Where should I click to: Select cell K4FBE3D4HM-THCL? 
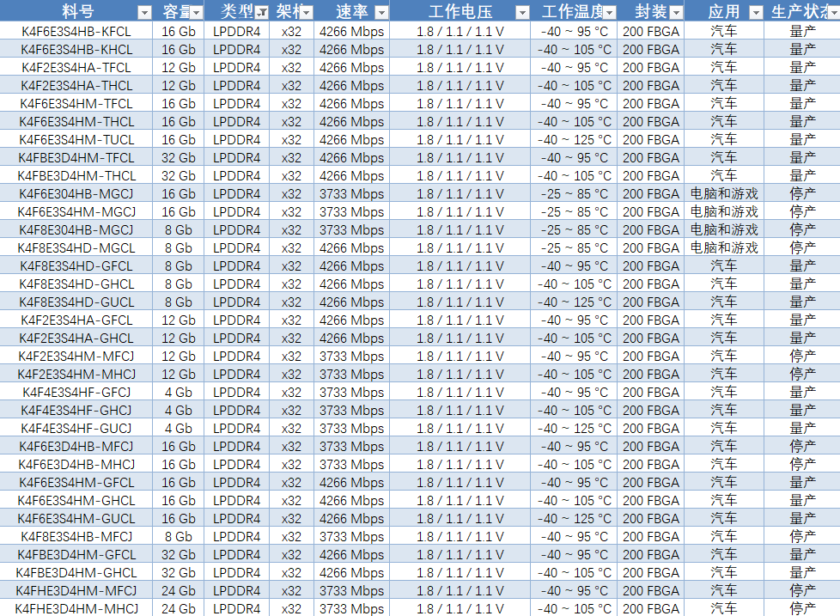pyautogui.click(x=76, y=176)
